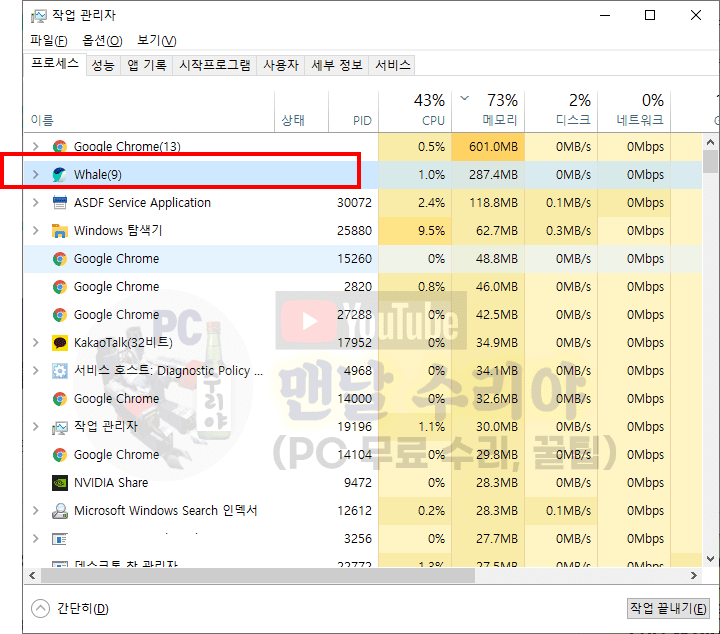Click the 작업 관리자 process row icon

[x=60, y=427]
